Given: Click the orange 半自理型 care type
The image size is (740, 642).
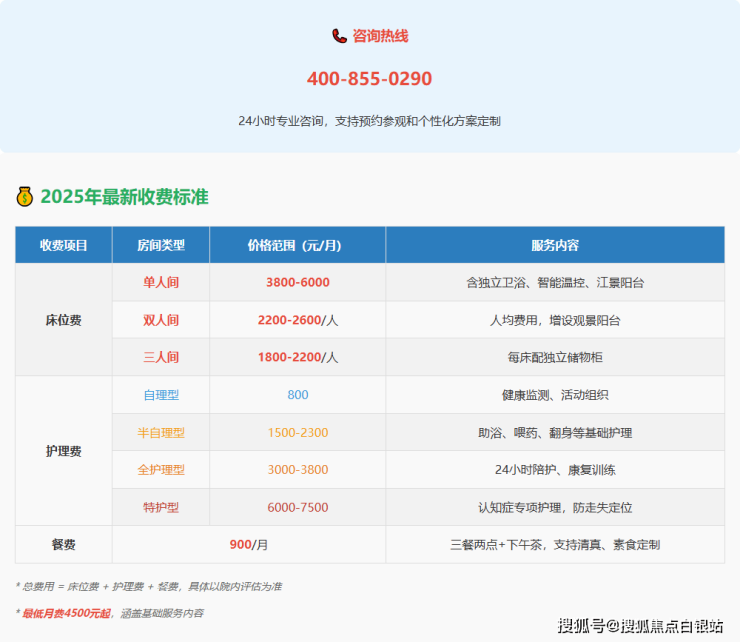Looking at the screenshot, I should [x=161, y=433].
